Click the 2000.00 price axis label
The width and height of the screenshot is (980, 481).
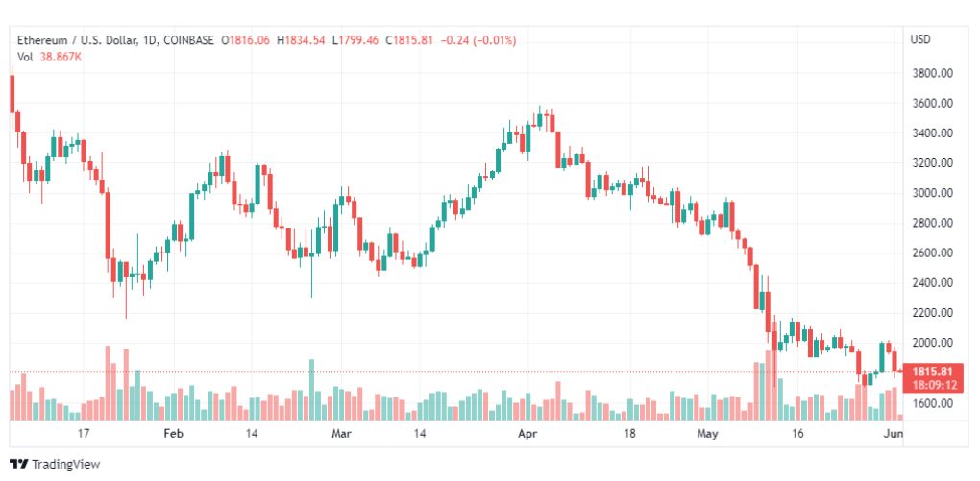932,343
